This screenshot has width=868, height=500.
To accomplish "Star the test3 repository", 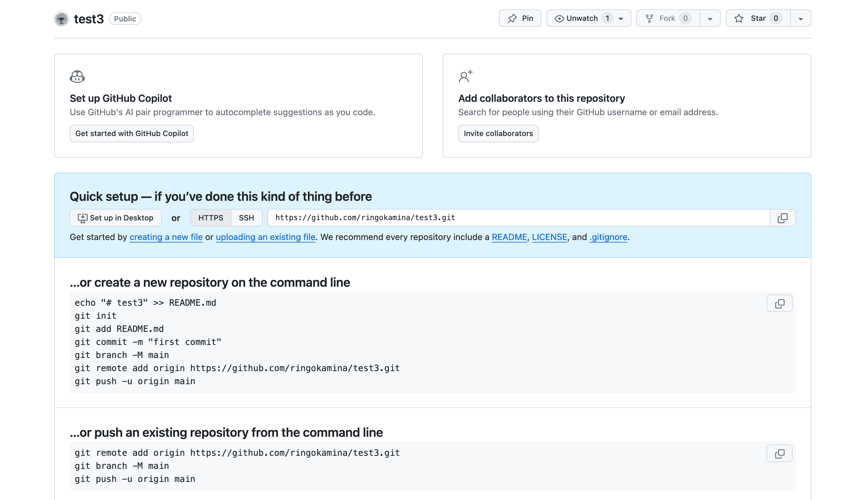I will (x=758, y=18).
